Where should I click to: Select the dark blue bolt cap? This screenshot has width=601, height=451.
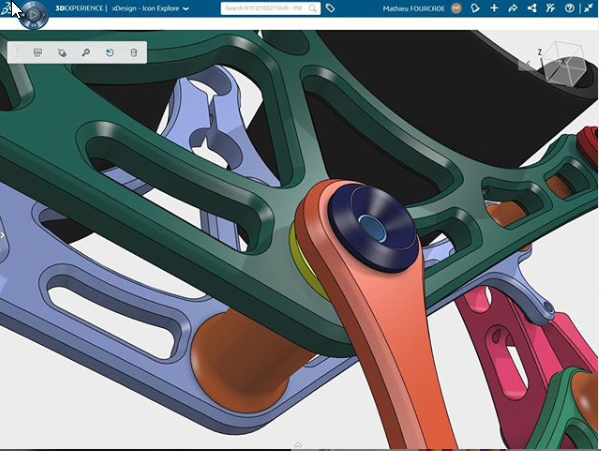pyautogui.click(x=372, y=228)
